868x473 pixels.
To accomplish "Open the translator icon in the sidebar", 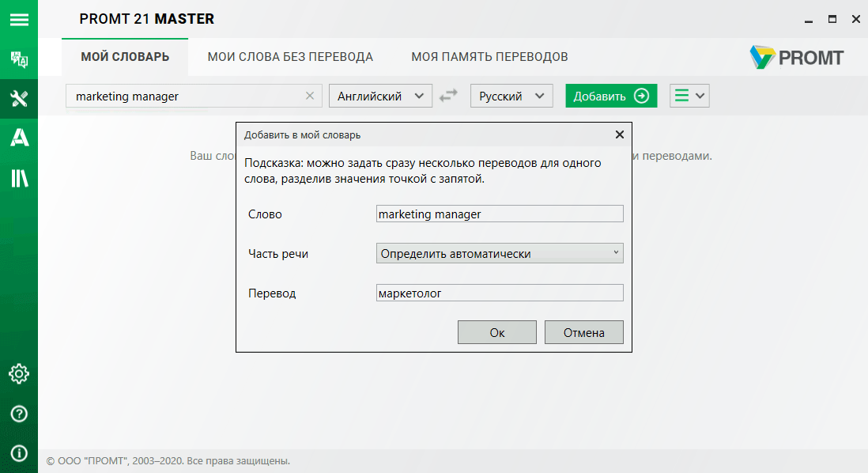I will pyautogui.click(x=19, y=59).
